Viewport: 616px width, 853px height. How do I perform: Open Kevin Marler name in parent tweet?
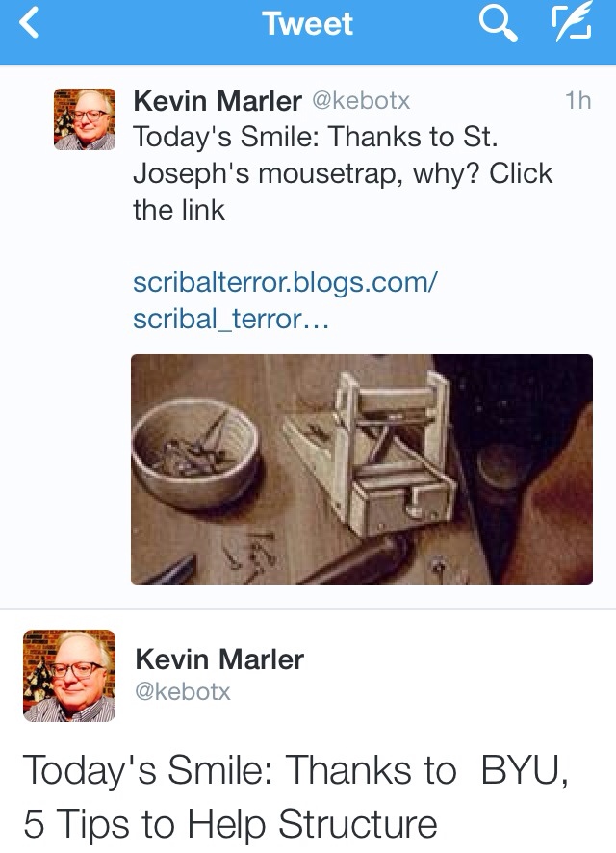click(x=218, y=101)
